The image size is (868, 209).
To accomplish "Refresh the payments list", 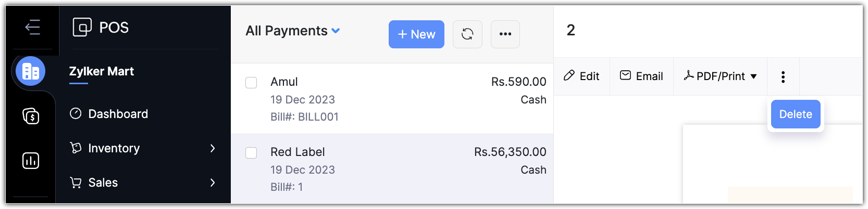I will (467, 34).
